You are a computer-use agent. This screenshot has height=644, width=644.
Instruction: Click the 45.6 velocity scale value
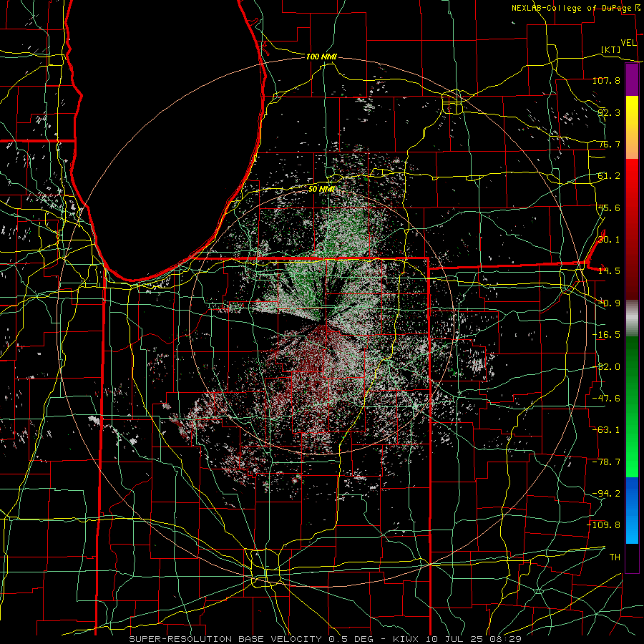609,208
